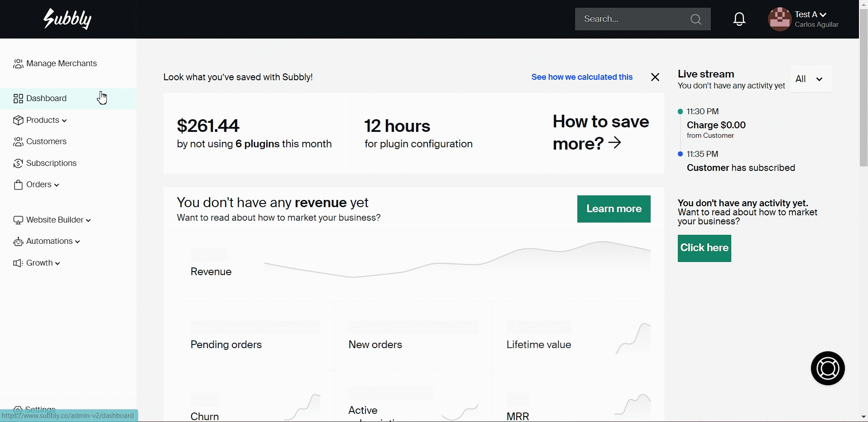Screen dimensions: 868x422
Task: Expand the Growth chevron
Action: (x=58, y=263)
